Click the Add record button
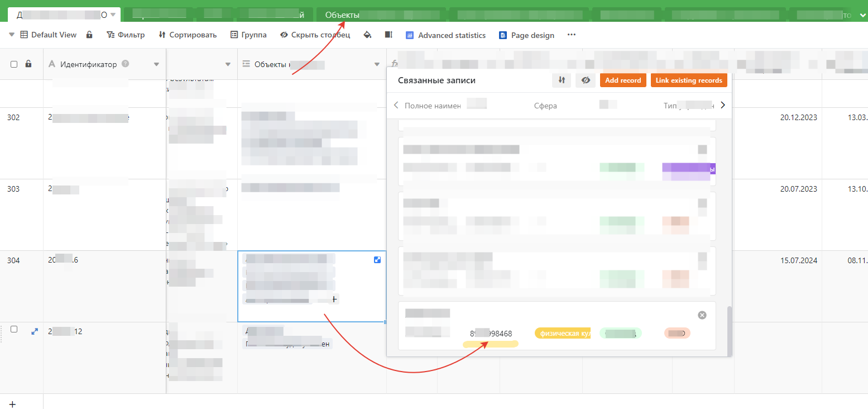This screenshot has height=409, width=868. (622, 80)
